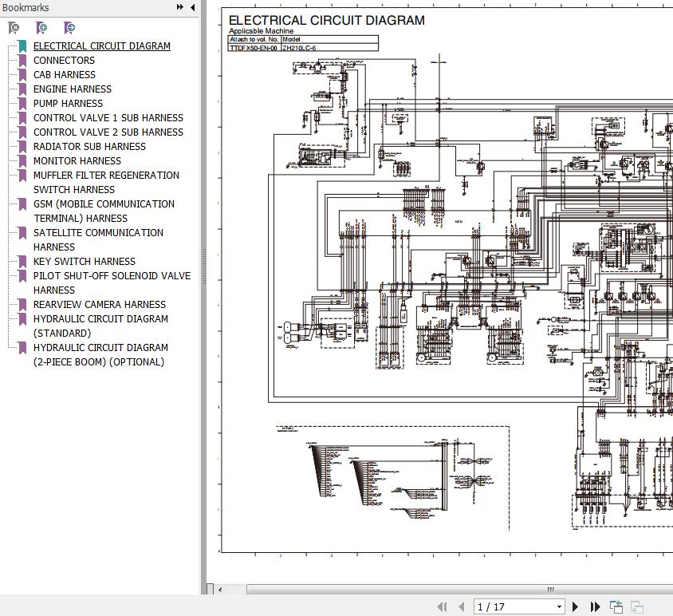Open the ELECTRICAL CIRCUIT DIAGRAM bookmark

[101, 46]
